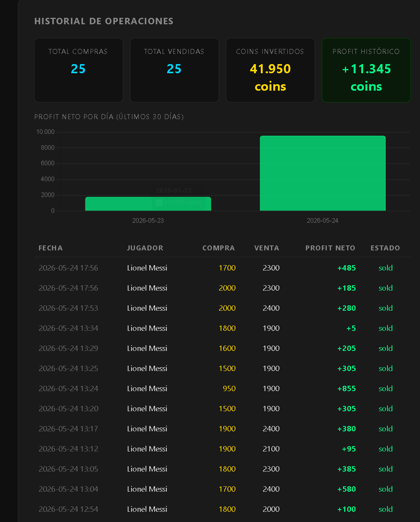The height and width of the screenshot is (522, 420).
Task: Click the +385 profit value
Action: pyautogui.click(x=346, y=469)
